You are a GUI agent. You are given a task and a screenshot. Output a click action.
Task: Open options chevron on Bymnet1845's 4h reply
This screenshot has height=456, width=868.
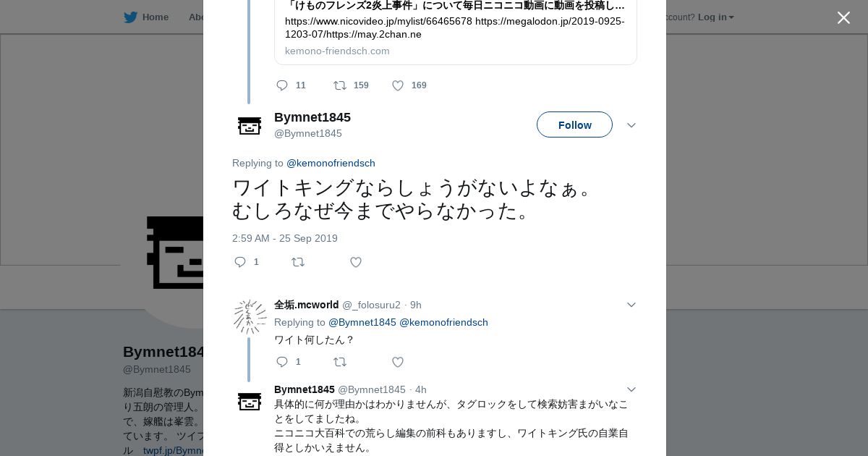point(631,389)
